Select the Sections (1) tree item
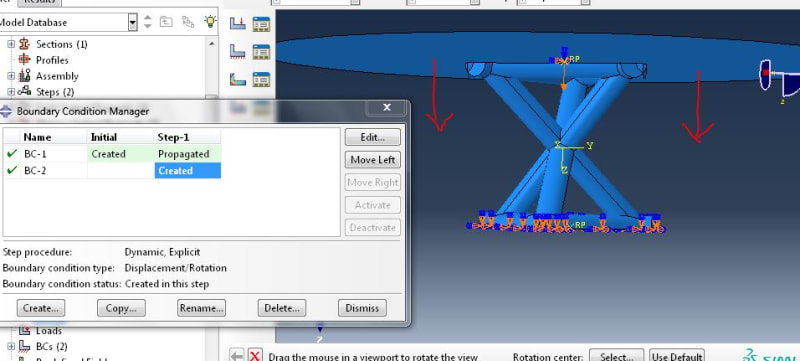 pos(62,44)
